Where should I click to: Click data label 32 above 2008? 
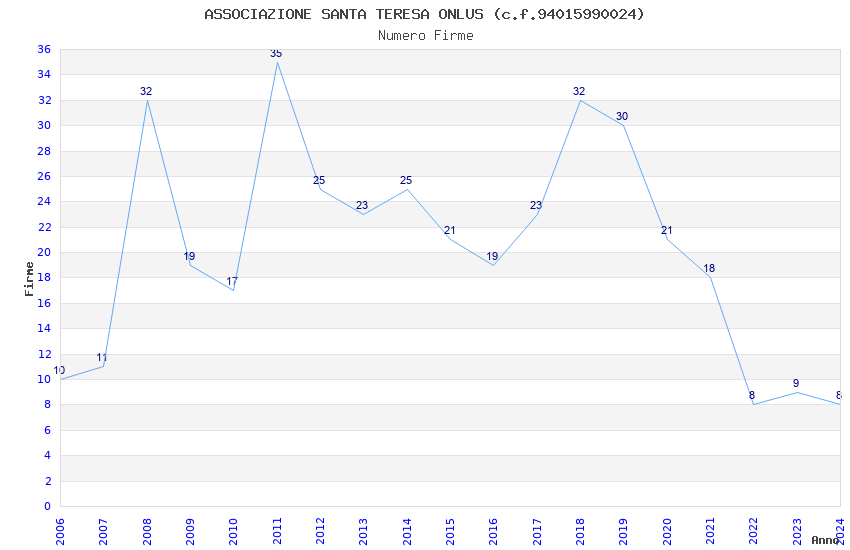point(146,91)
